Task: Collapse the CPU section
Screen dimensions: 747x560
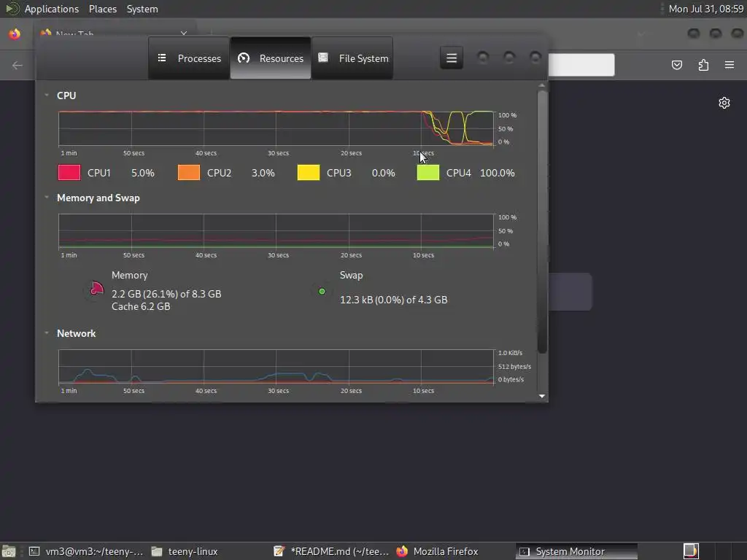Action: 47,96
